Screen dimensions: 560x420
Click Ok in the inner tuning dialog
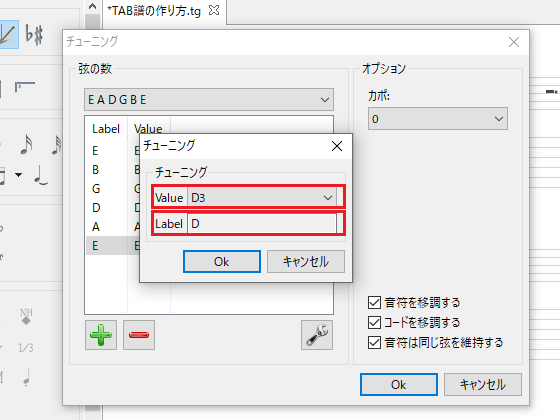(x=222, y=261)
